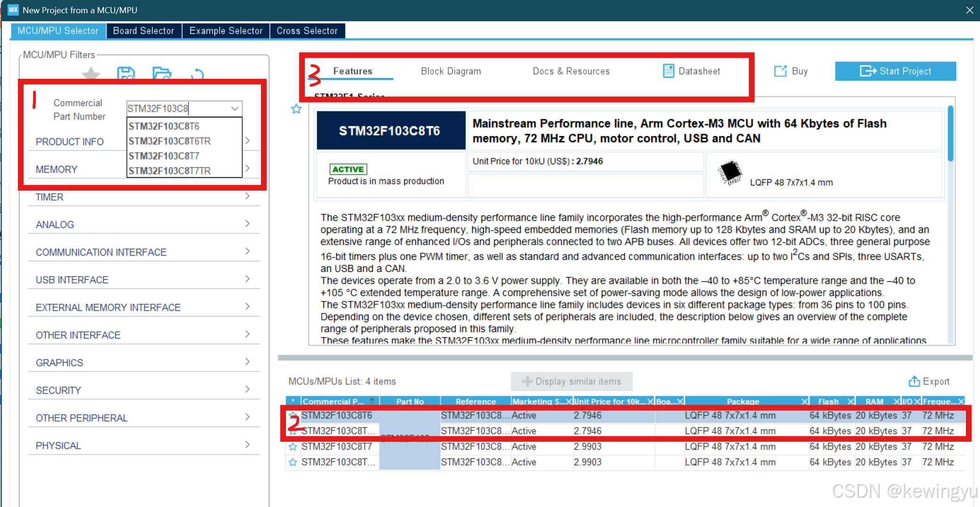This screenshot has height=507, width=980.
Task: Click the features description vertical scrollbar
Action: pyautogui.click(x=951, y=134)
